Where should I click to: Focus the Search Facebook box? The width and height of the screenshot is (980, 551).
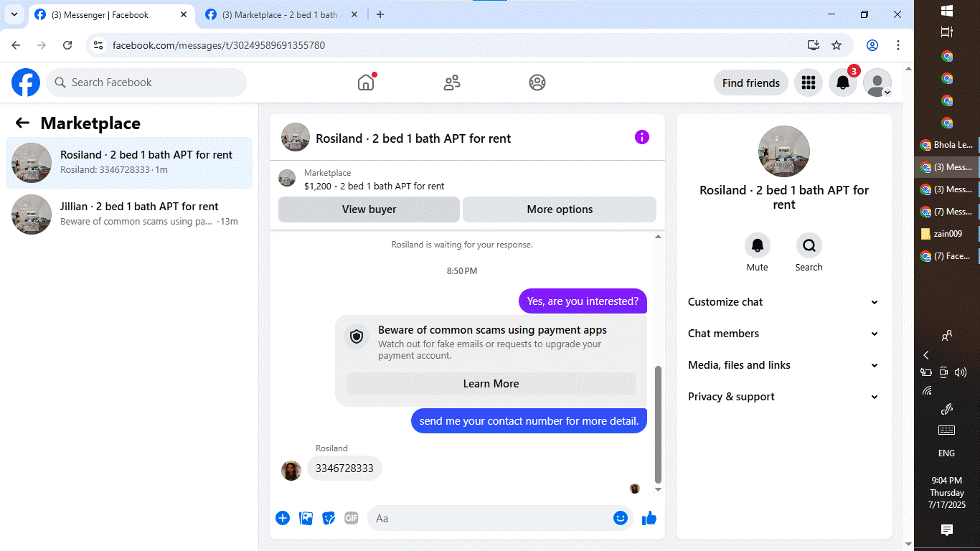146,83
